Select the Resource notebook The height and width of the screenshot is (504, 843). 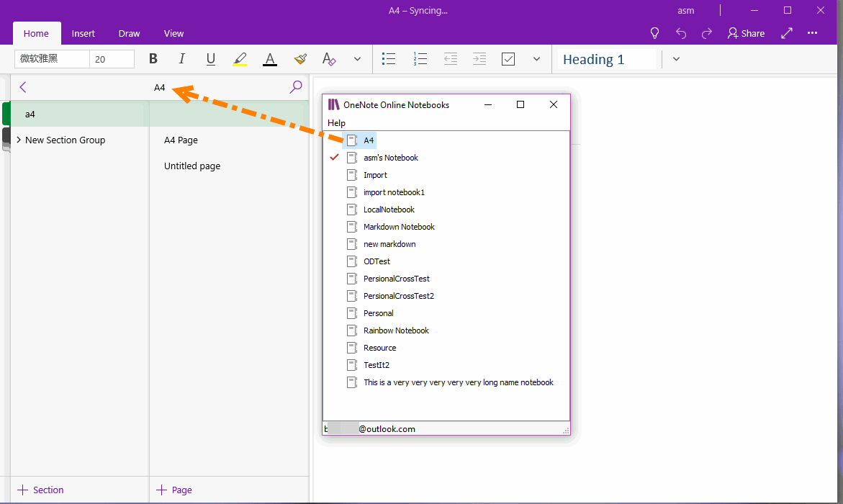[x=379, y=348]
